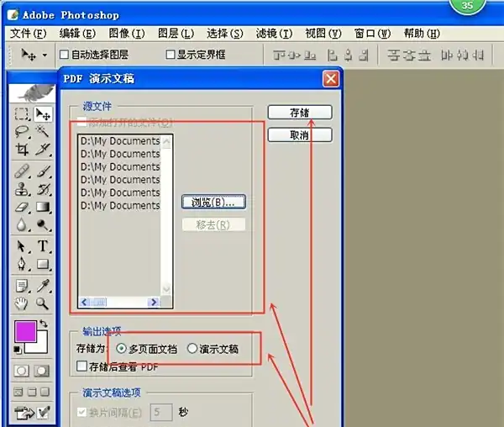
Task: Select the Healing Brush tool
Action: pos(22,171)
